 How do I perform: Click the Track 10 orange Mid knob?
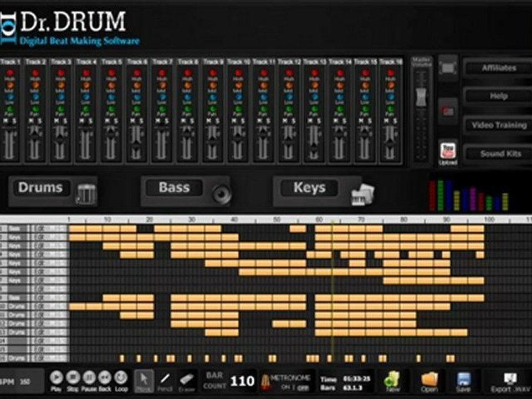238,85
